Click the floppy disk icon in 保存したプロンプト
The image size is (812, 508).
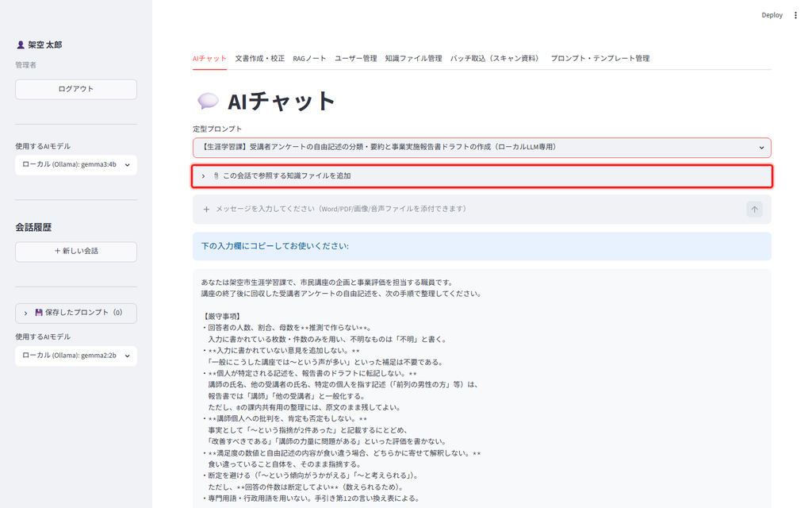38,313
